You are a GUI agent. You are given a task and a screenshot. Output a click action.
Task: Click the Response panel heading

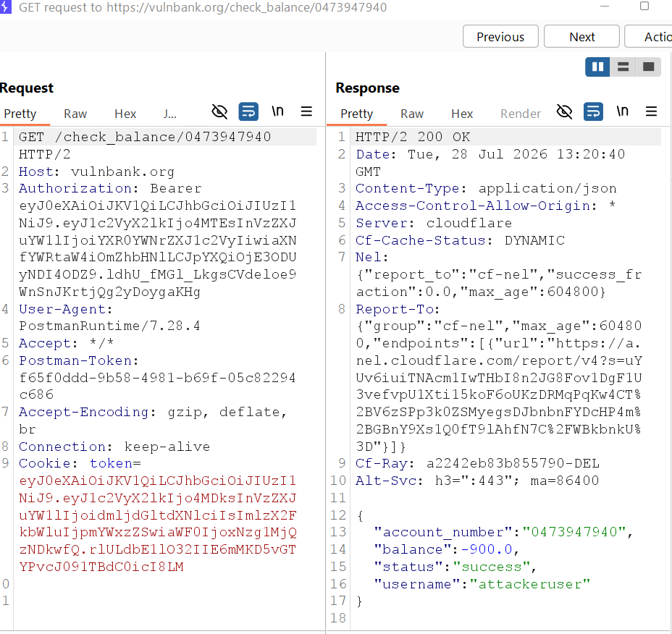[367, 88]
